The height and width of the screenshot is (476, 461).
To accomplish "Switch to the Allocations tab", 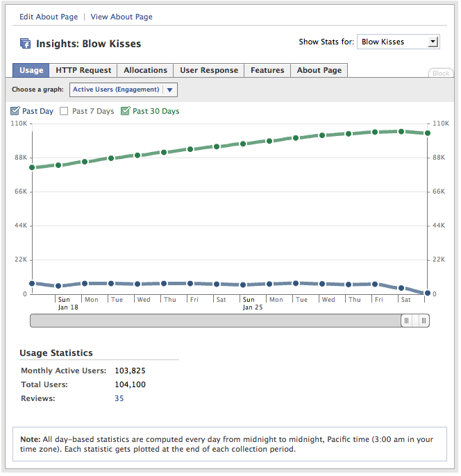I will click(x=145, y=70).
